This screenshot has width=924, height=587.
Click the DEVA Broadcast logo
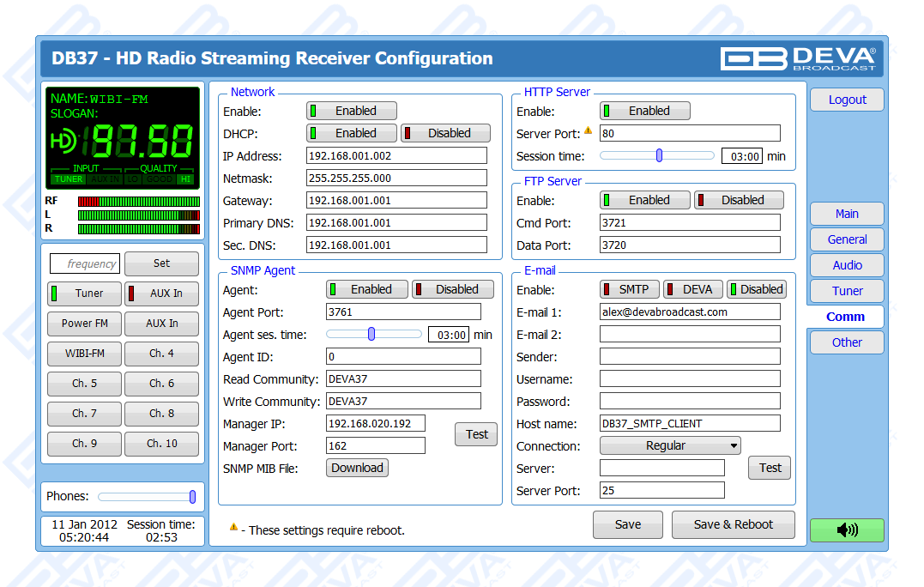798,57
